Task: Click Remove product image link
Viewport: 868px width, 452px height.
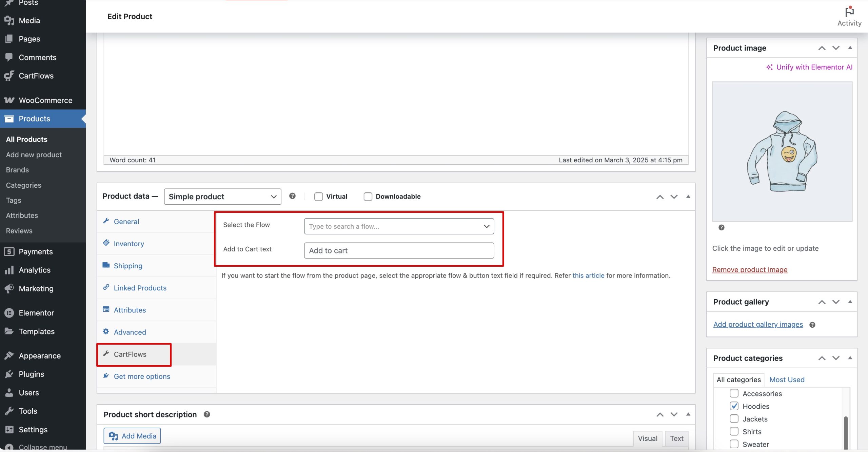Action: pyautogui.click(x=750, y=270)
